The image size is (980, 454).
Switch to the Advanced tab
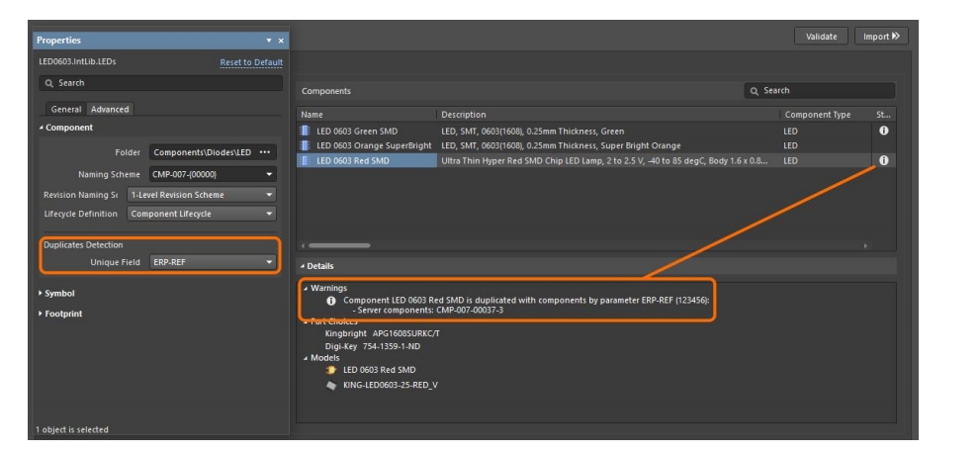point(110,109)
